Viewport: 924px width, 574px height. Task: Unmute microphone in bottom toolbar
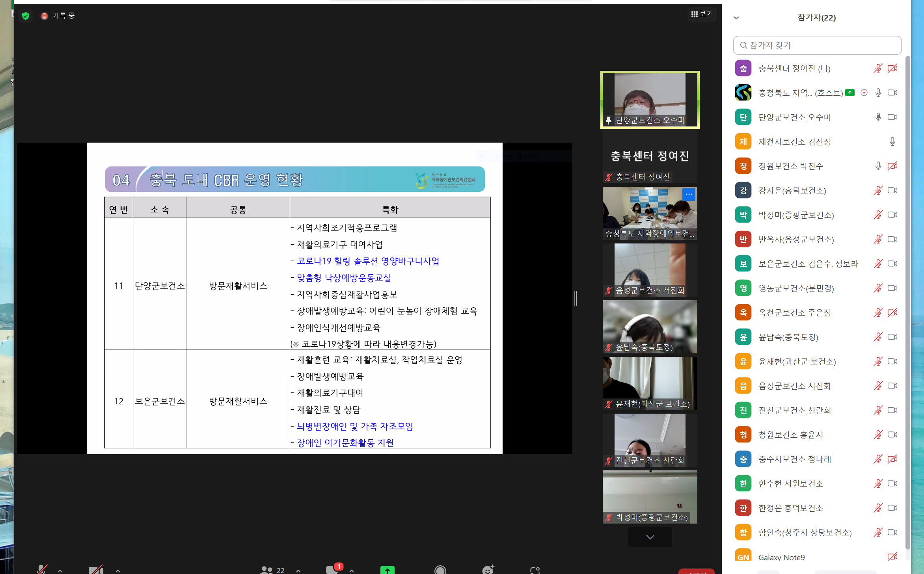pos(42,569)
